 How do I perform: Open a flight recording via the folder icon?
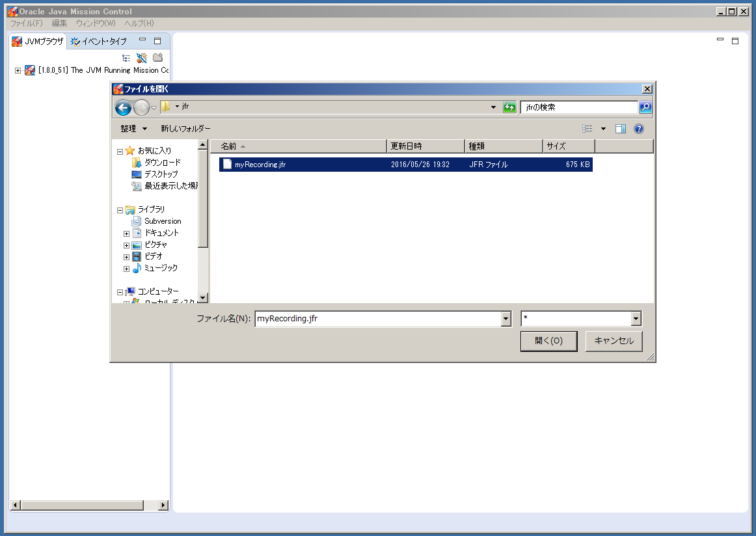point(157,58)
